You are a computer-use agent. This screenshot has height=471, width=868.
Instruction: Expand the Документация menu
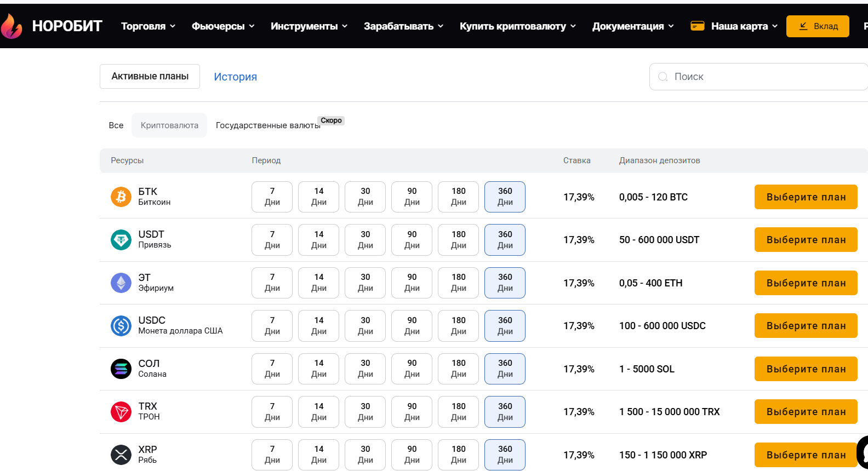point(633,26)
